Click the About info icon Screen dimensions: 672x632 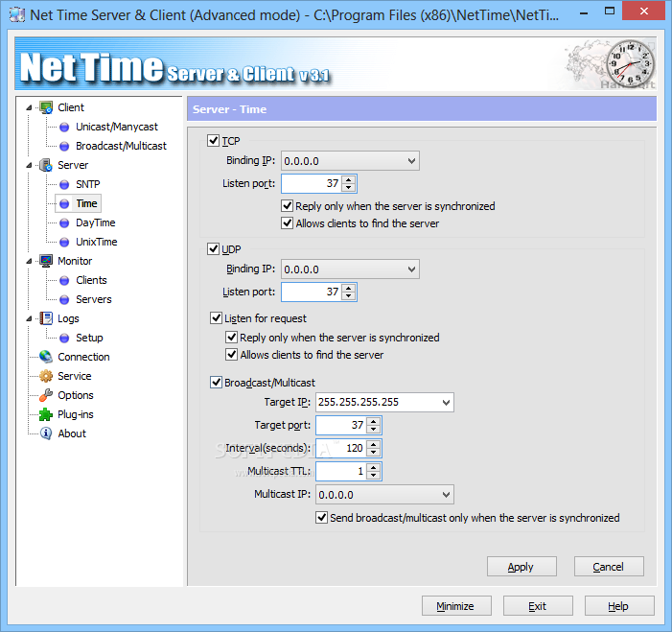tap(46, 433)
